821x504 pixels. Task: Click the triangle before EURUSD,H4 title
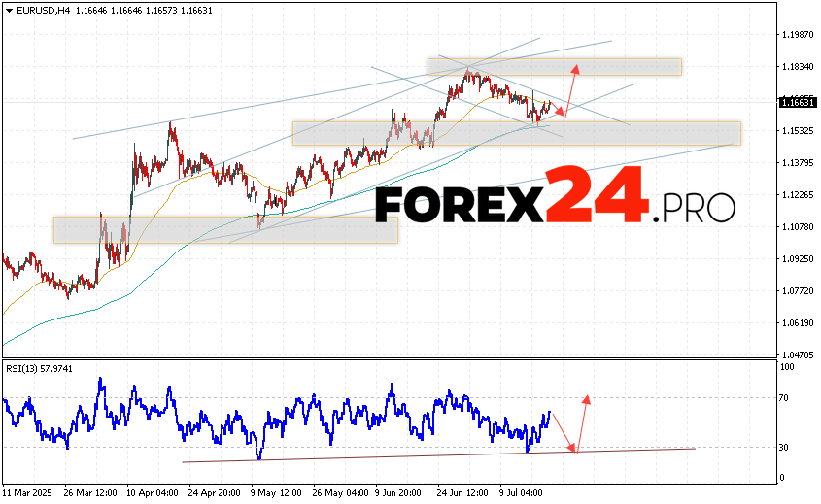point(8,8)
